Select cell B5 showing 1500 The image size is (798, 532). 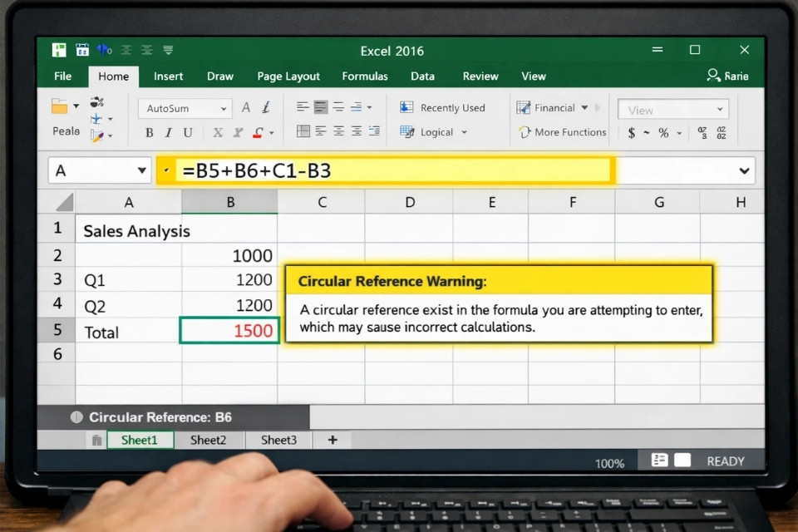point(229,331)
